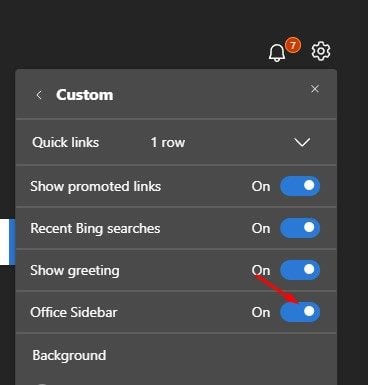The height and width of the screenshot is (385, 368).
Task: Open the Background section
Action: (69, 355)
